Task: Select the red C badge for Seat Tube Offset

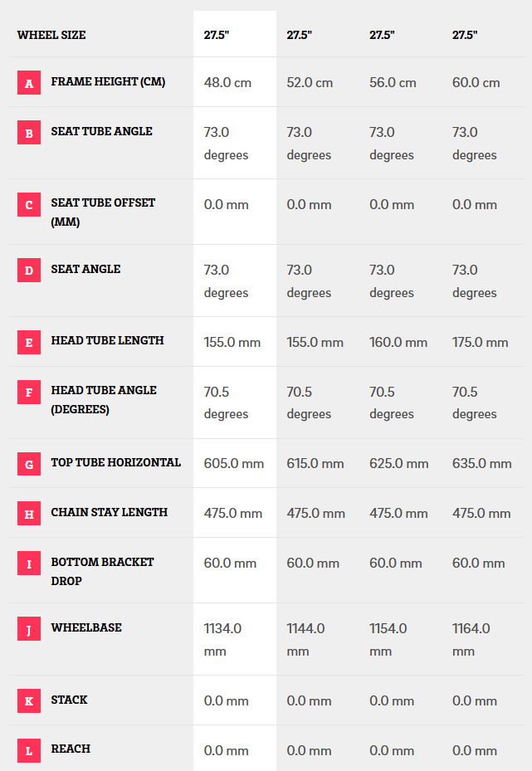Action: (29, 205)
